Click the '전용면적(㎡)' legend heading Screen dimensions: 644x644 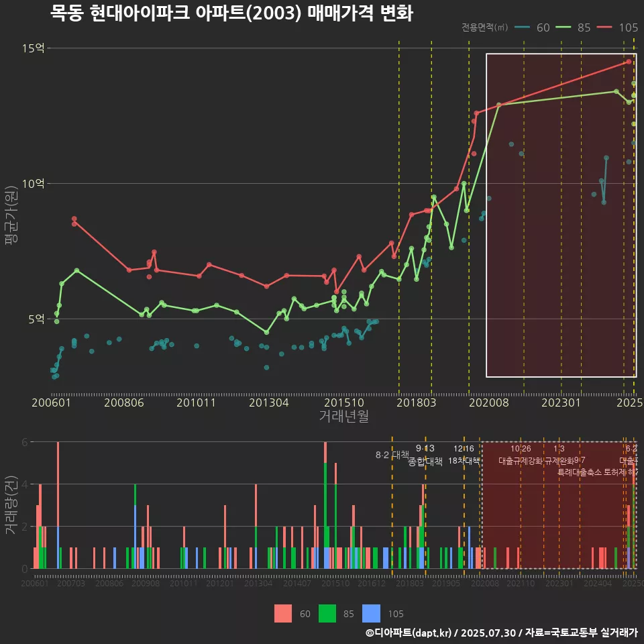point(484,28)
